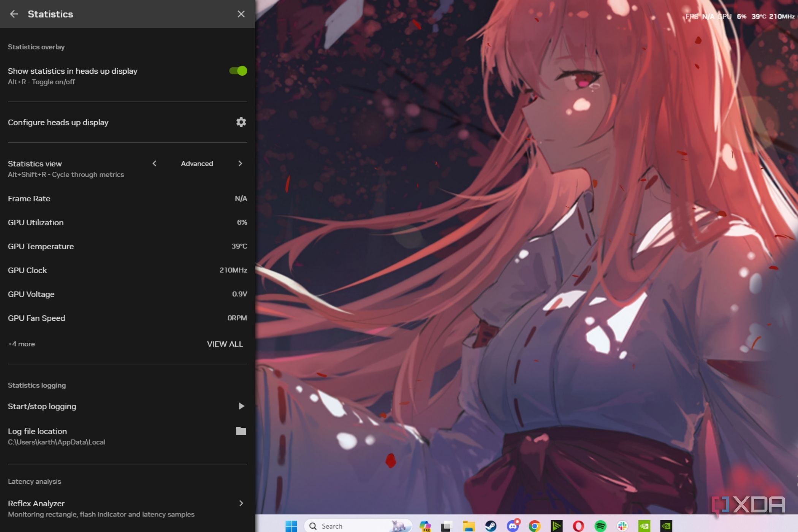This screenshot has width=798, height=532.
Task: Open log file location folder icon
Action: (x=241, y=431)
